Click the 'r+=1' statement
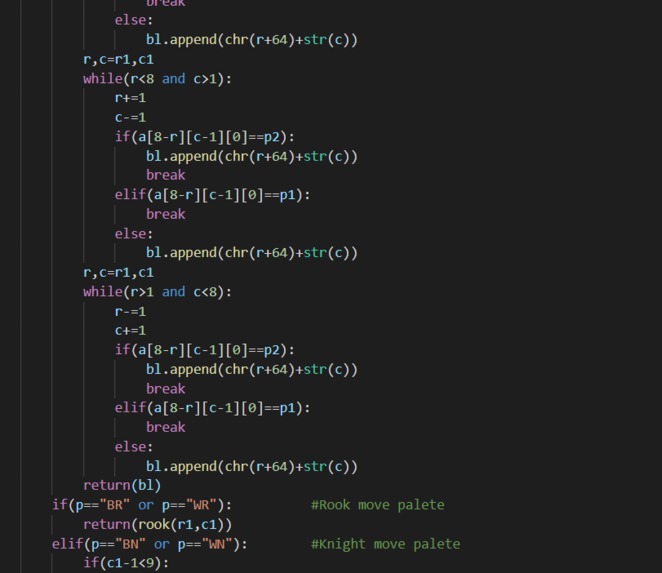 pyautogui.click(x=130, y=98)
